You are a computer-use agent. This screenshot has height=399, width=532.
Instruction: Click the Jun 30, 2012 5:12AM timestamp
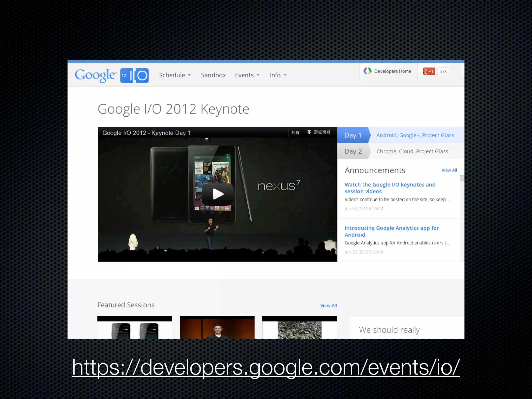point(364,252)
